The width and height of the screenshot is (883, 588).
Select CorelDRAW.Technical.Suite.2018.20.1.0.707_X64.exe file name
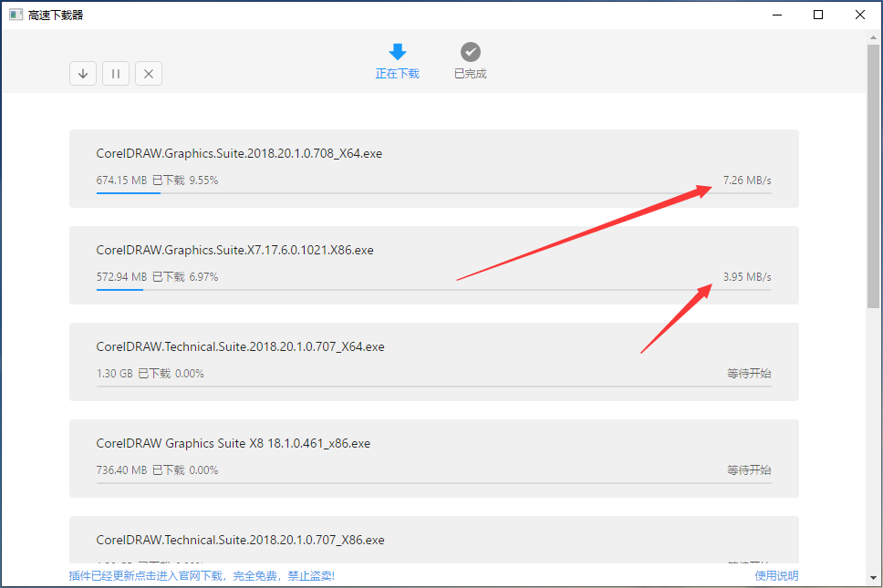[241, 346]
